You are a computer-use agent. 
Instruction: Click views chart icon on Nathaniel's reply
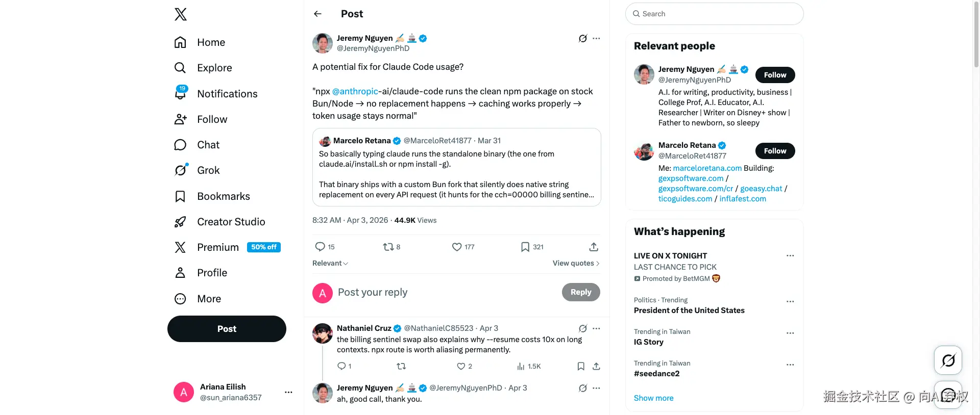pos(521,367)
